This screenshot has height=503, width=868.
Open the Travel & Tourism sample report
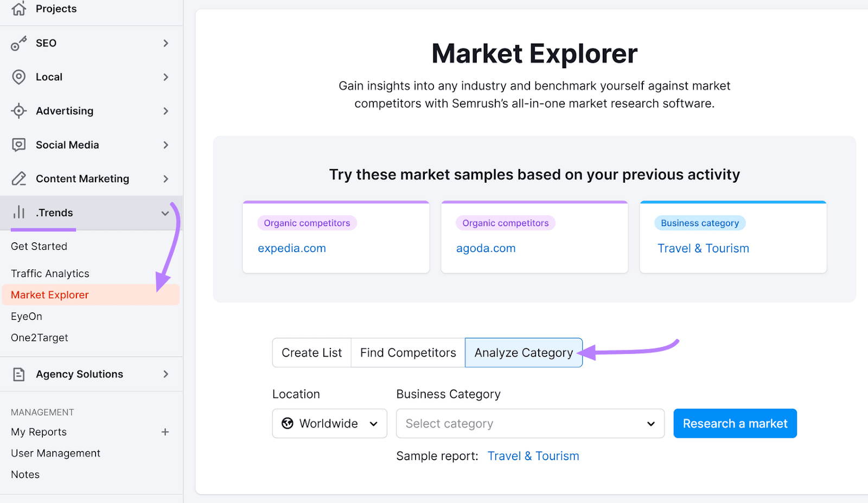533,456
